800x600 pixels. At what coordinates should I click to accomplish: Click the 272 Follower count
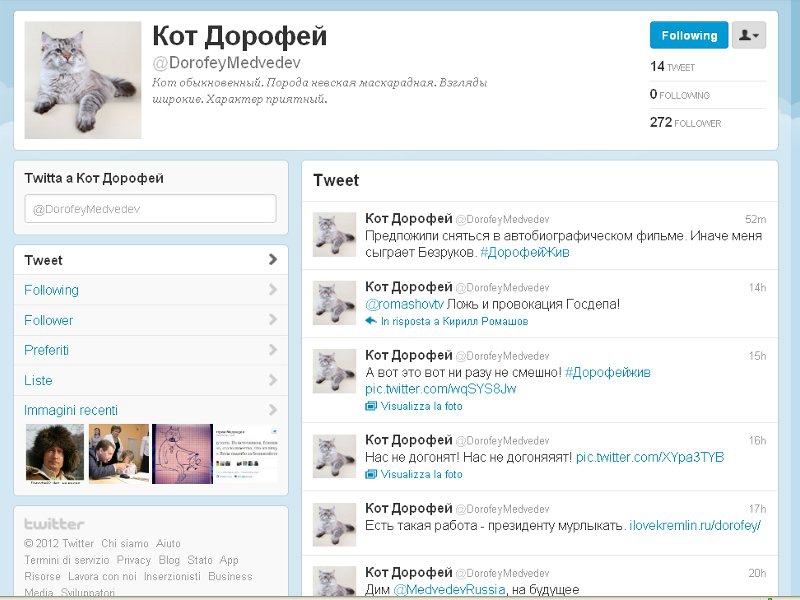685,123
